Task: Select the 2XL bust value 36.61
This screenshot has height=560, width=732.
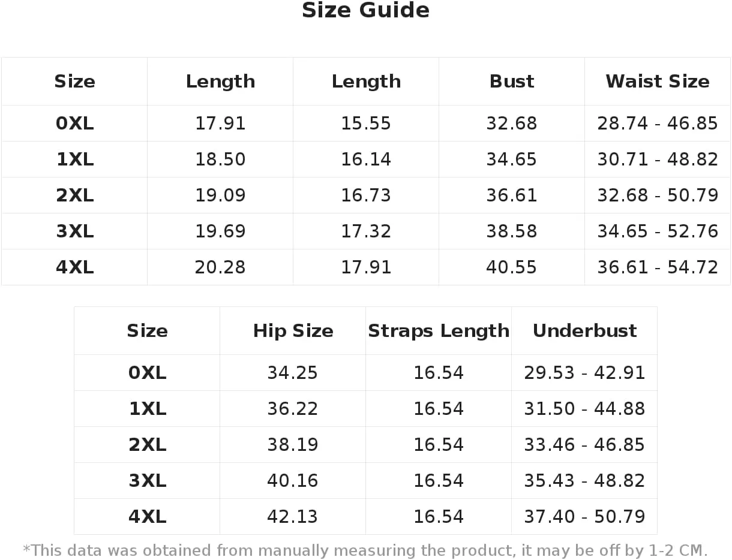Action: (512, 195)
